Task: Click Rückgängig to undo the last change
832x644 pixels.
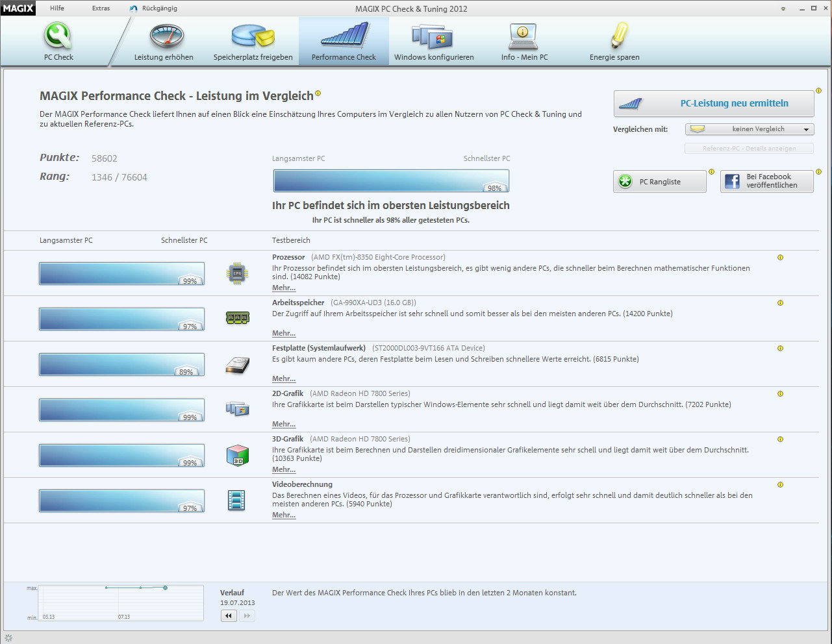Action: point(153,8)
